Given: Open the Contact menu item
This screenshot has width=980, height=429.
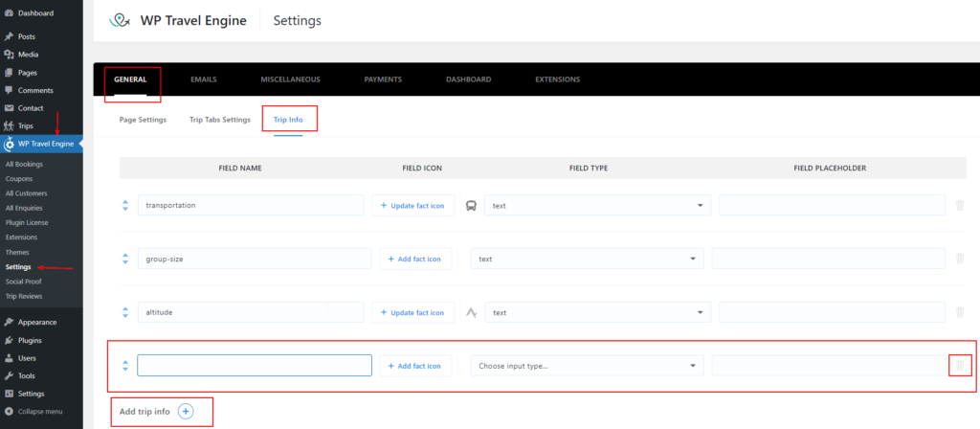Looking at the screenshot, I should [31, 108].
